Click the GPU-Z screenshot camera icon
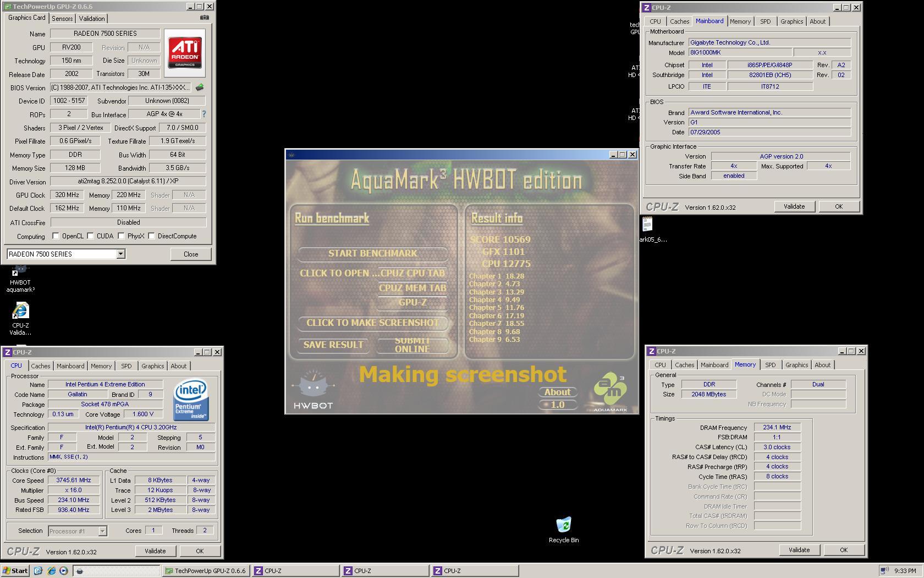Image resolution: width=924 pixels, height=578 pixels. pos(204,18)
